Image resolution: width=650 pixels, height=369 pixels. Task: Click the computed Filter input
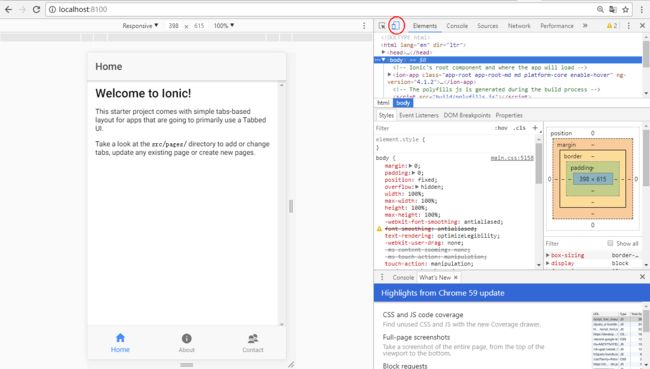coord(574,243)
